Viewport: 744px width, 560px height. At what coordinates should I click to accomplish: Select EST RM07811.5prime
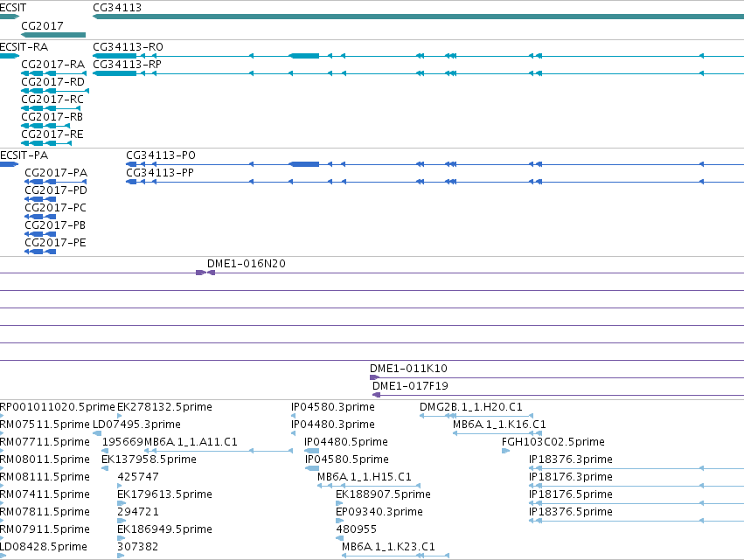pos(45,512)
